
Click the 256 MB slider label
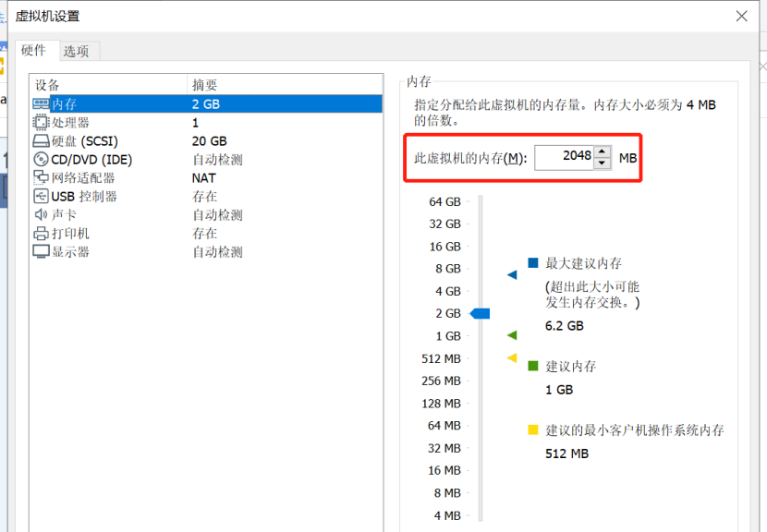441,381
